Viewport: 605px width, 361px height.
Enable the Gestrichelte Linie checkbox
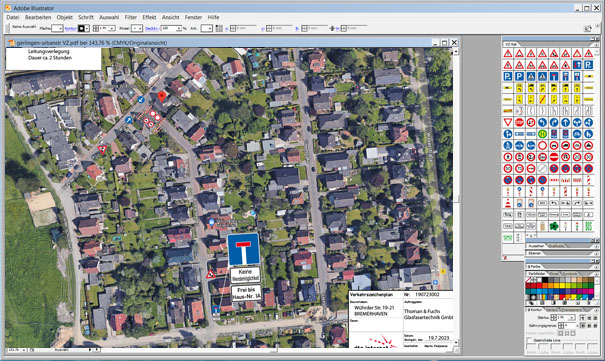pos(529,340)
